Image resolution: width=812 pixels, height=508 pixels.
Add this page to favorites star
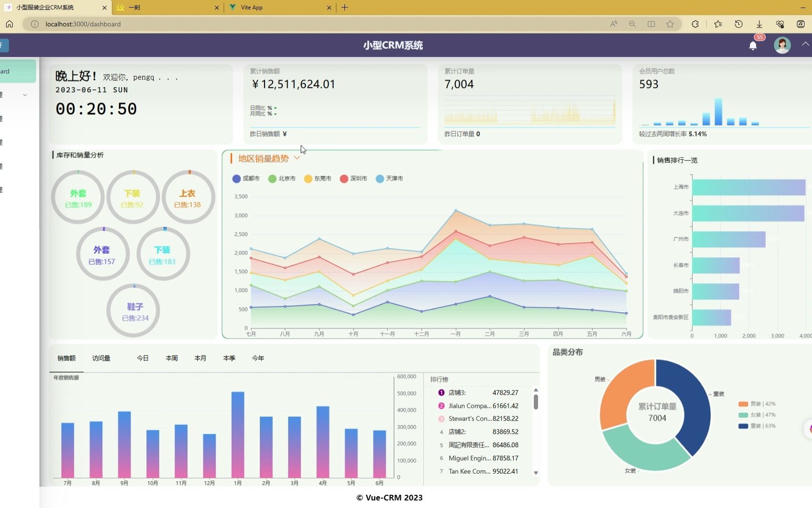coord(670,24)
